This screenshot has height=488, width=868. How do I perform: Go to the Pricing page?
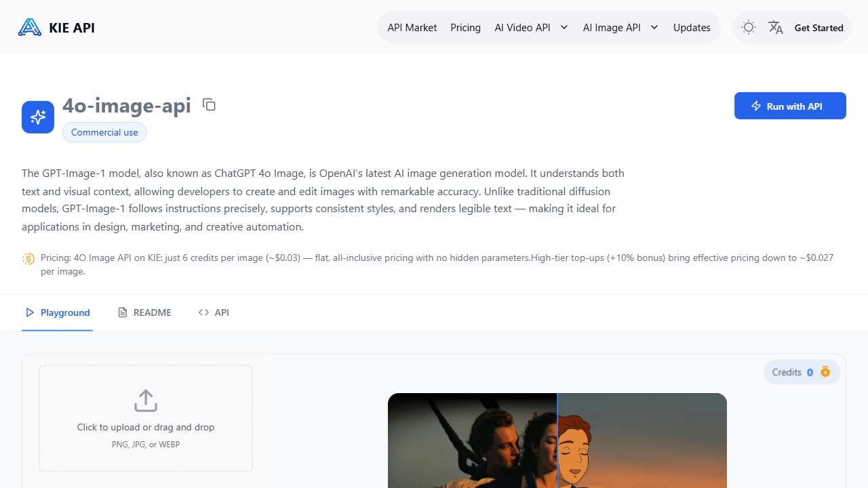tap(465, 28)
